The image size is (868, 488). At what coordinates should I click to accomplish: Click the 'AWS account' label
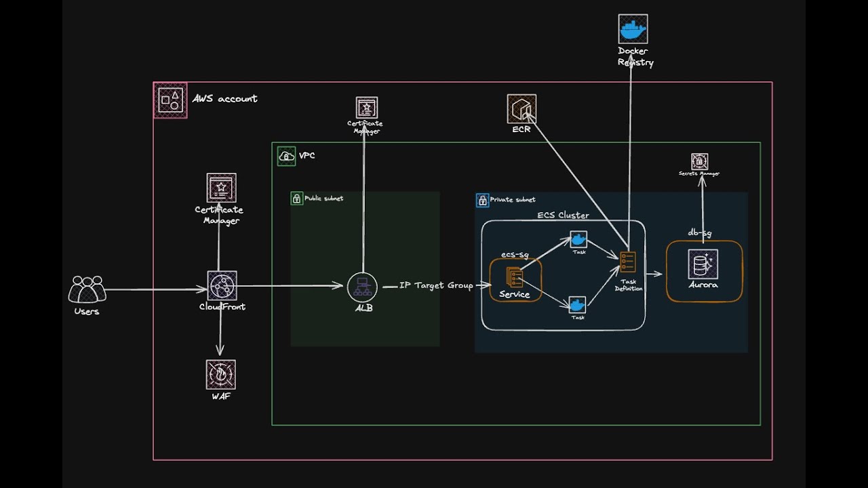tap(225, 98)
